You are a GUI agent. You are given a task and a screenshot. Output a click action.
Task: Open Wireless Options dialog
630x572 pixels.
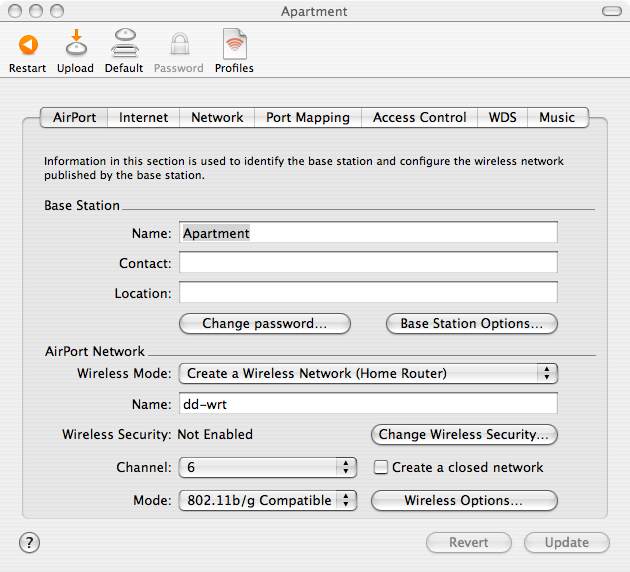[464, 500]
